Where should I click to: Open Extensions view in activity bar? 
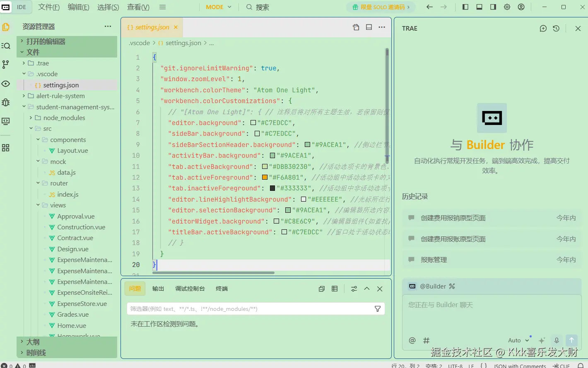6,148
